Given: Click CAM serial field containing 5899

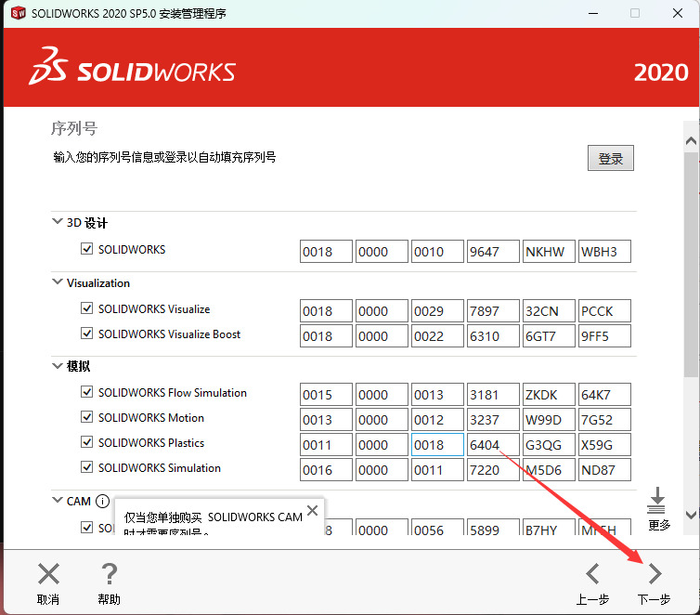Looking at the screenshot, I should click(x=493, y=527).
